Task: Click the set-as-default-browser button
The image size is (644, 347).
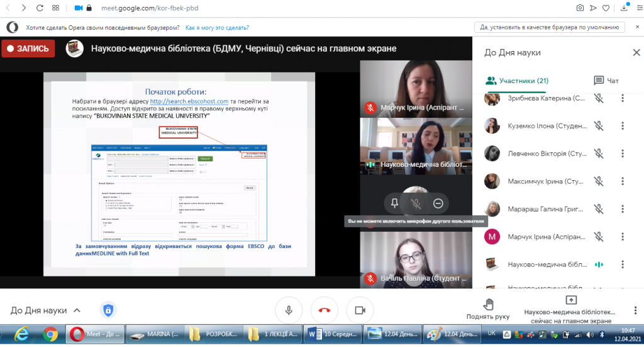Action: 550,27
